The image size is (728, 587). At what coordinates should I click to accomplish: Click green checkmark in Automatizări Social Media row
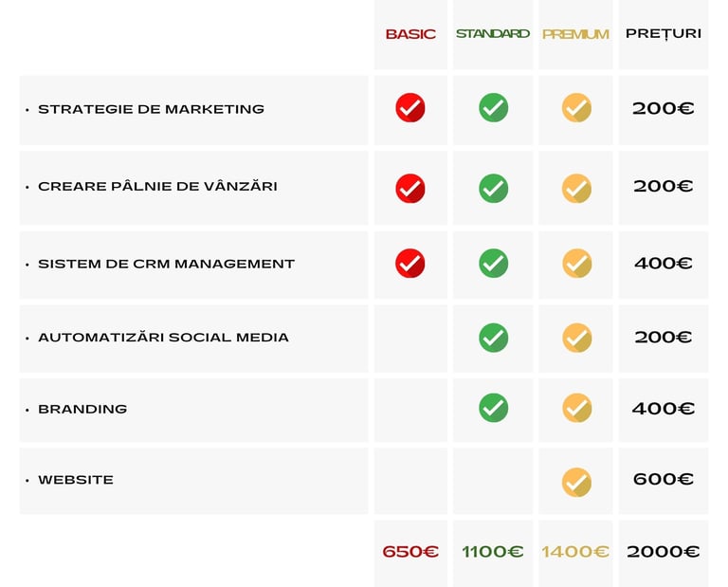tap(493, 338)
